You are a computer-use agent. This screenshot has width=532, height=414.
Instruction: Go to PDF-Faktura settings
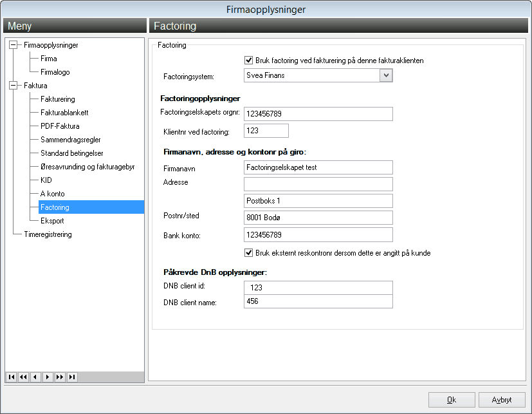[x=60, y=126]
